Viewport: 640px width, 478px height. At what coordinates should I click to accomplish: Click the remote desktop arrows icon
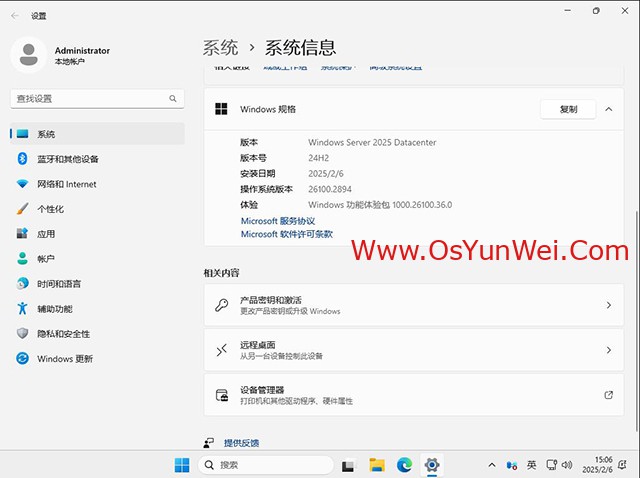pyautogui.click(x=222, y=350)
